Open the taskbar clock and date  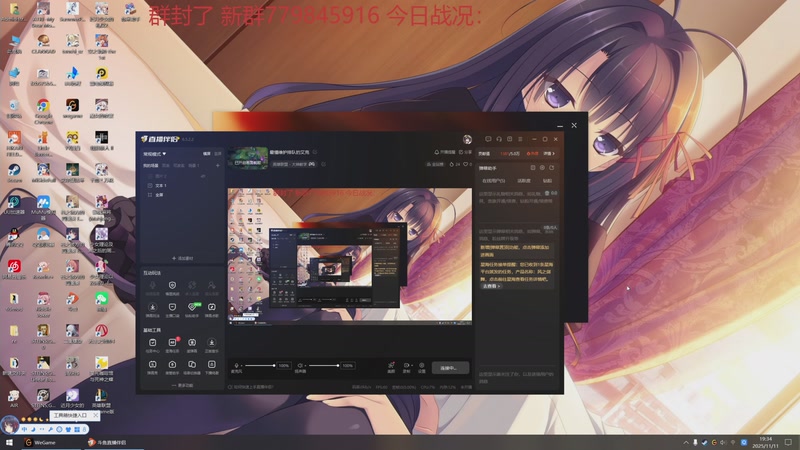[x=765, y=442]
